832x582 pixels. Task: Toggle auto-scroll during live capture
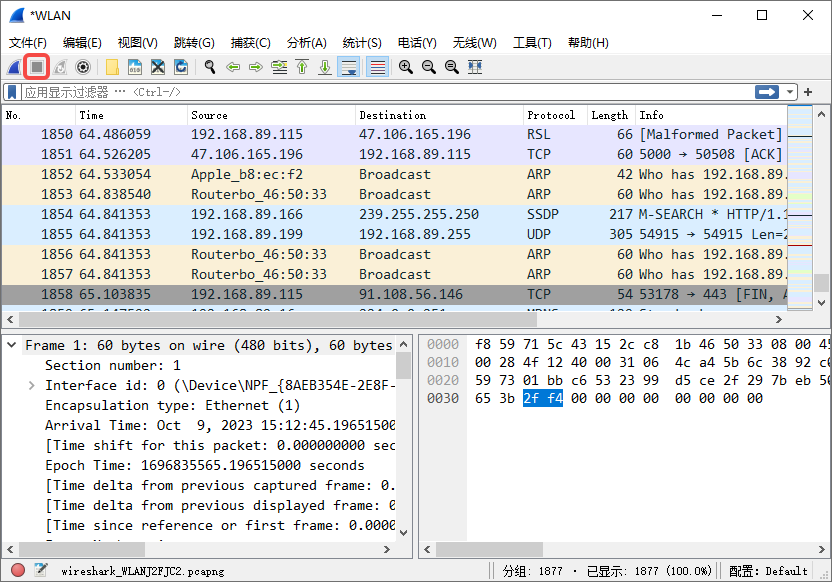tap(349, 67)
